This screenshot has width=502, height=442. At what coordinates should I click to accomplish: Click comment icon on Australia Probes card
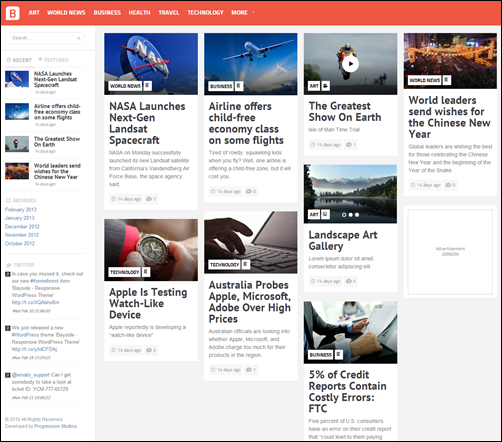click(249, 370)
